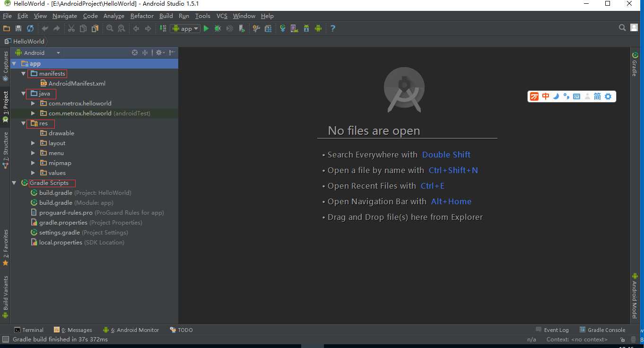Collapse the Gradle Scripts node
The height and width of the screenshot is (348, 644).
pos(14,183)
